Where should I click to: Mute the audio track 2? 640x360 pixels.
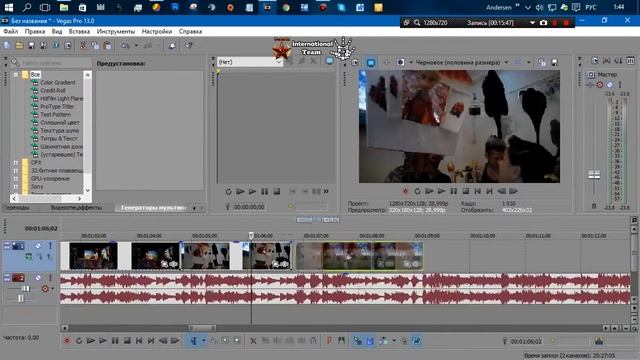pyautogui.click(x=38, y=278)
